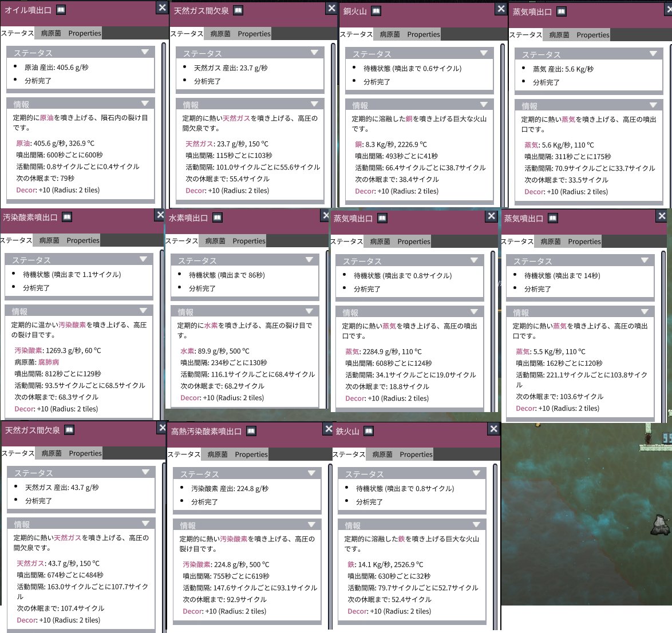Collapse 情報 section in 鉄火山 panel
The width and height of the screenshot is (672, 633).
[476, 525]
